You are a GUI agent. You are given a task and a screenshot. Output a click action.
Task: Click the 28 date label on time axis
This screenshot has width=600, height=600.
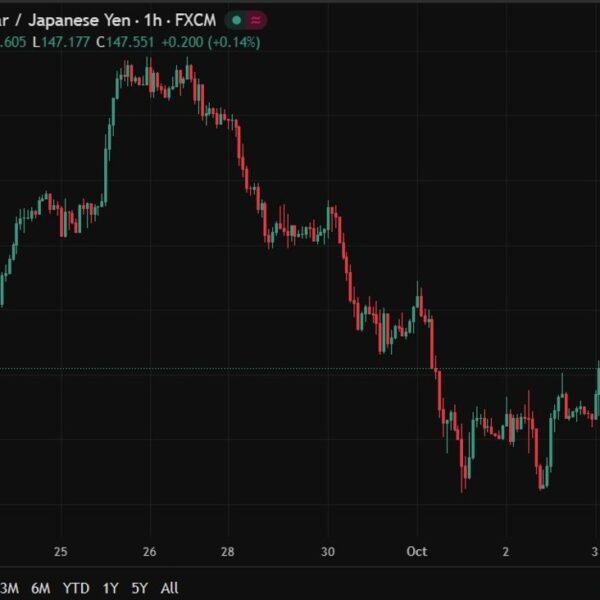[x=228, y=552]
